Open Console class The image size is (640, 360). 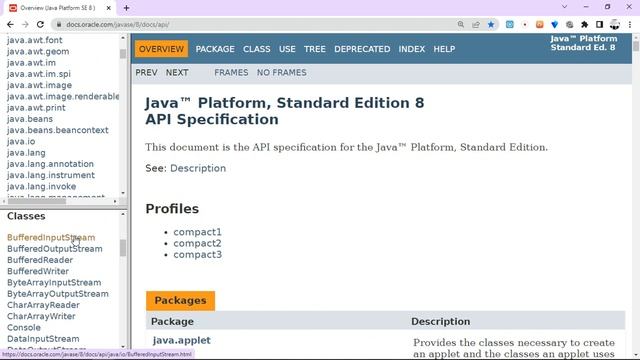point(24,328)
